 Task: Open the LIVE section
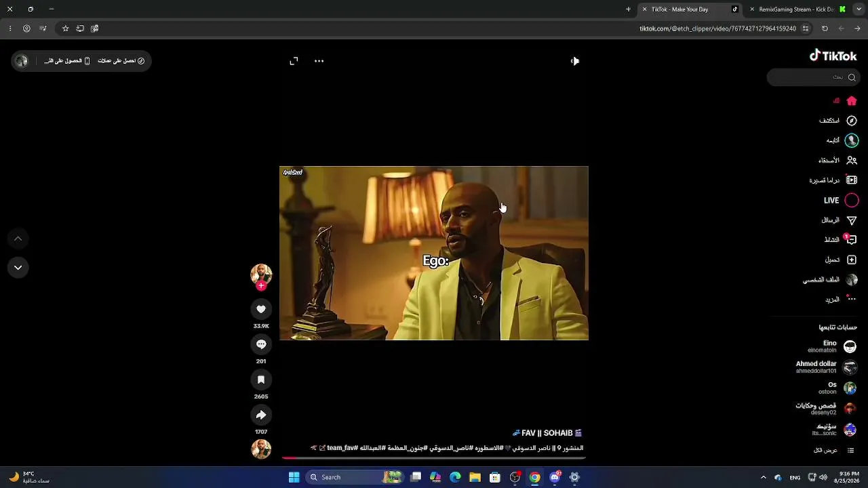point(841,201)
